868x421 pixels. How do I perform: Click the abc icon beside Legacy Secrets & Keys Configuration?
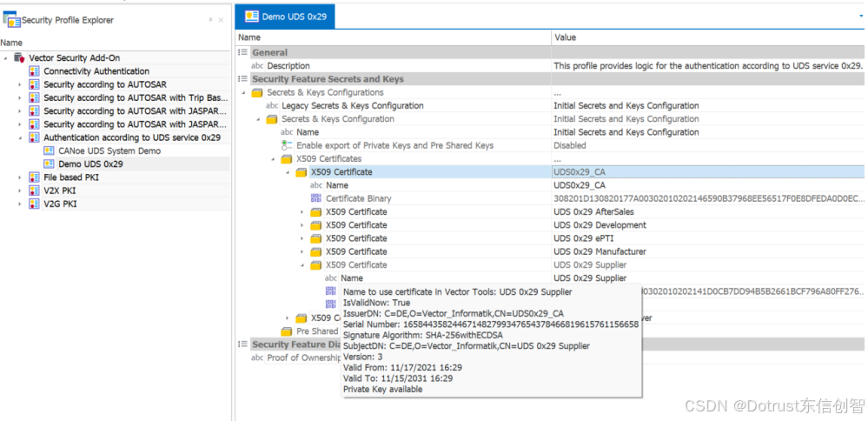[x=272, y=106]
